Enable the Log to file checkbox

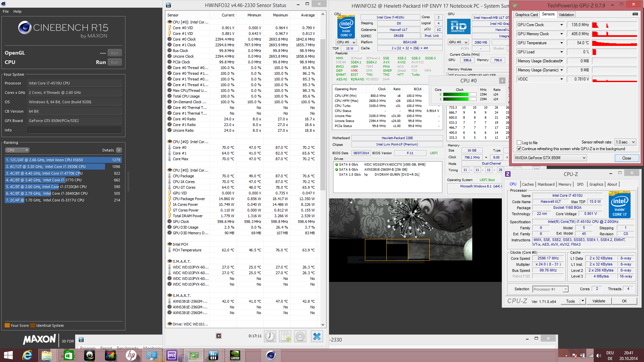tap(519, 142)
